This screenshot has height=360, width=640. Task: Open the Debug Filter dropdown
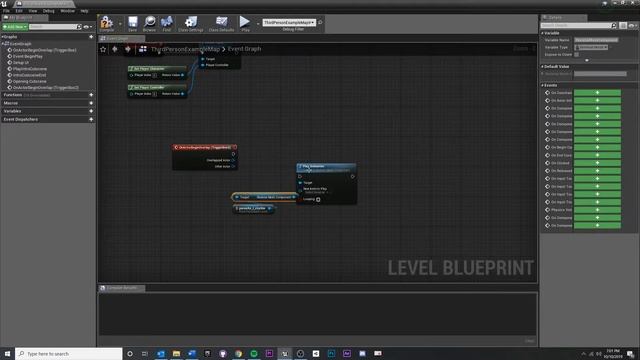coord(289,22)
